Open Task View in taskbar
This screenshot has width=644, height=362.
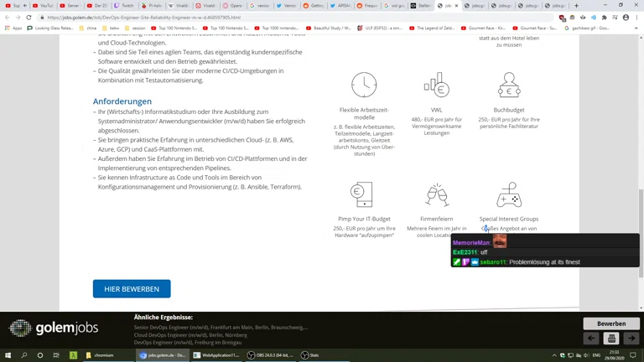56,355
